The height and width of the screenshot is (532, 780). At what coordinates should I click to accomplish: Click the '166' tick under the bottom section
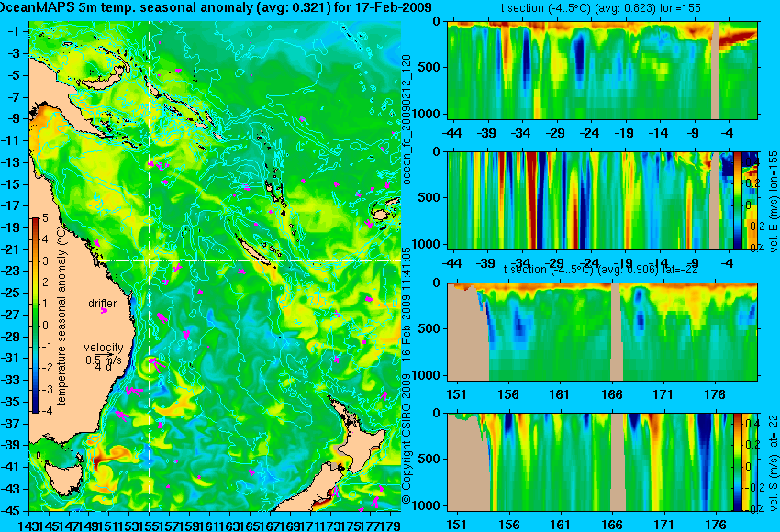pos(612,525)
